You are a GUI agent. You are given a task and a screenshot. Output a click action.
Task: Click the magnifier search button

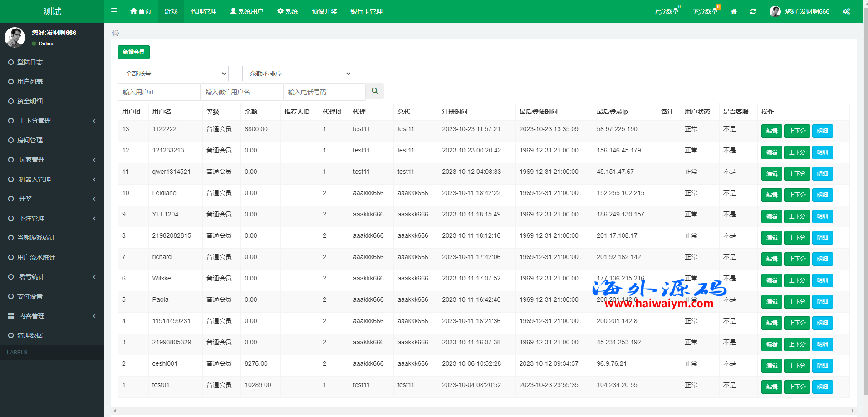pyautogui.click(x=375, y=91)
